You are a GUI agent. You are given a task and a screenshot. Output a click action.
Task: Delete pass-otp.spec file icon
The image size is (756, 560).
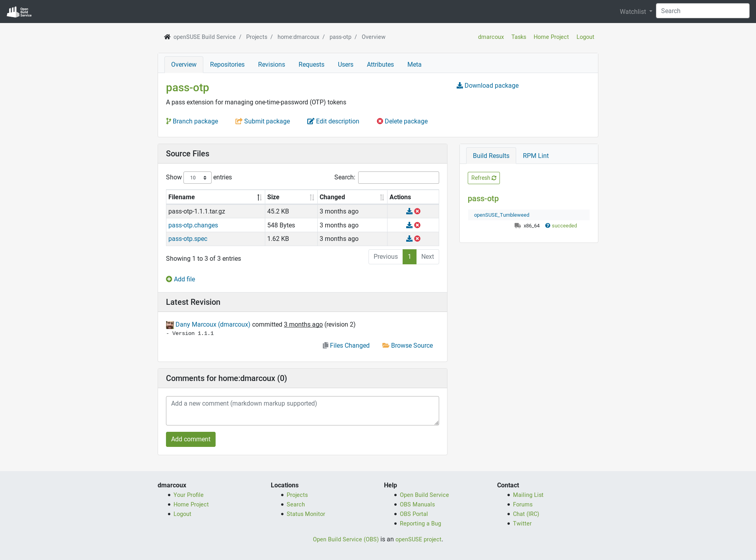click(x=417, y=239)
